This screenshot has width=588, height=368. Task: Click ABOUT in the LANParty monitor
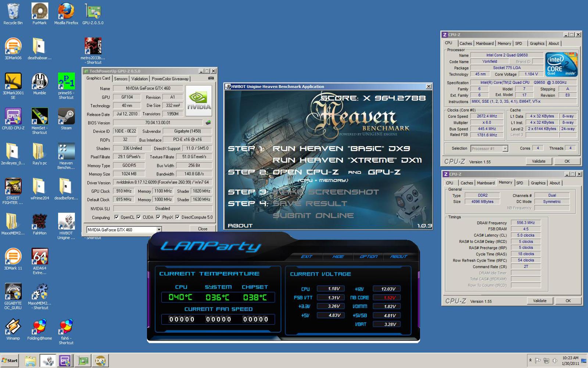tap(399, 256)
